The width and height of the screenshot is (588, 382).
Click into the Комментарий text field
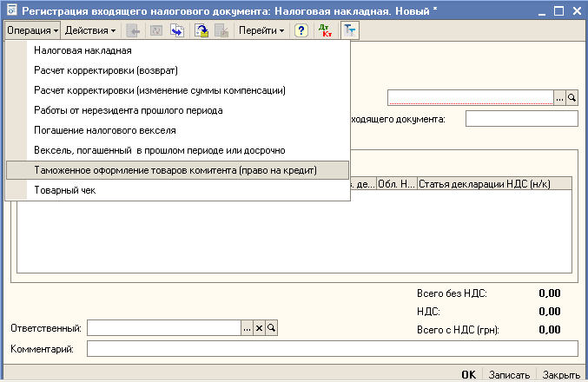pos(332,349)
